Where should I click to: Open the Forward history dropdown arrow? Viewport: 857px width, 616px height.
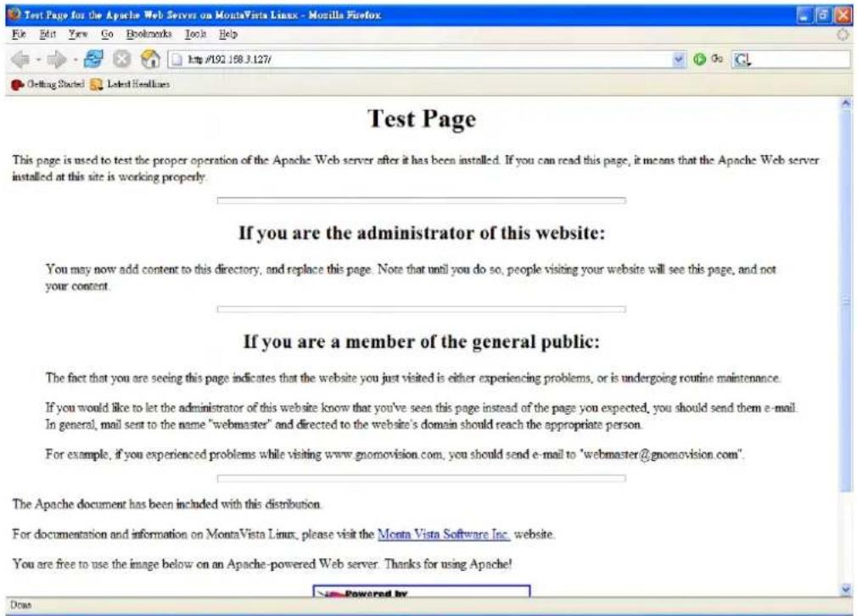tap(75, 59)
